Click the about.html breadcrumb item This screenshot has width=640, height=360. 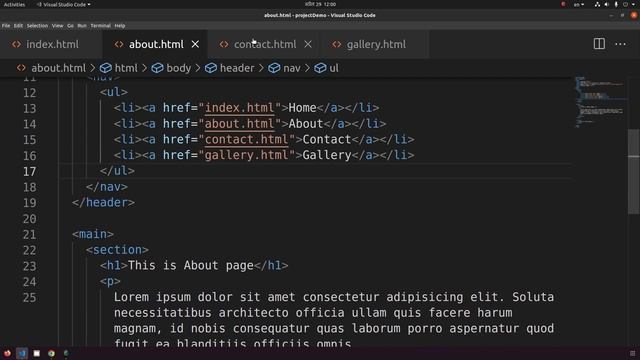(x=58, y=68)
